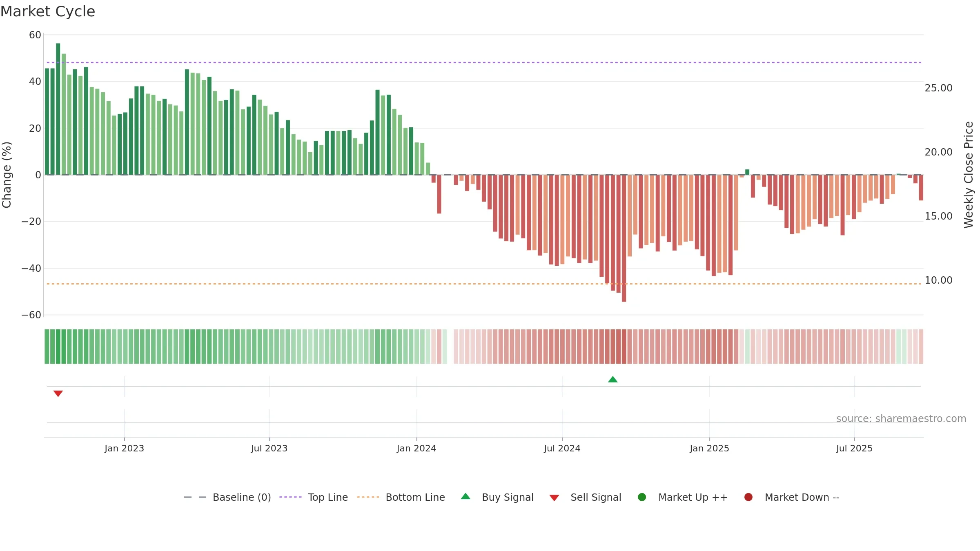Click the Weekly Close Price axis title
Viewport: 980px width, 551px height.
[x=969, y=175]
